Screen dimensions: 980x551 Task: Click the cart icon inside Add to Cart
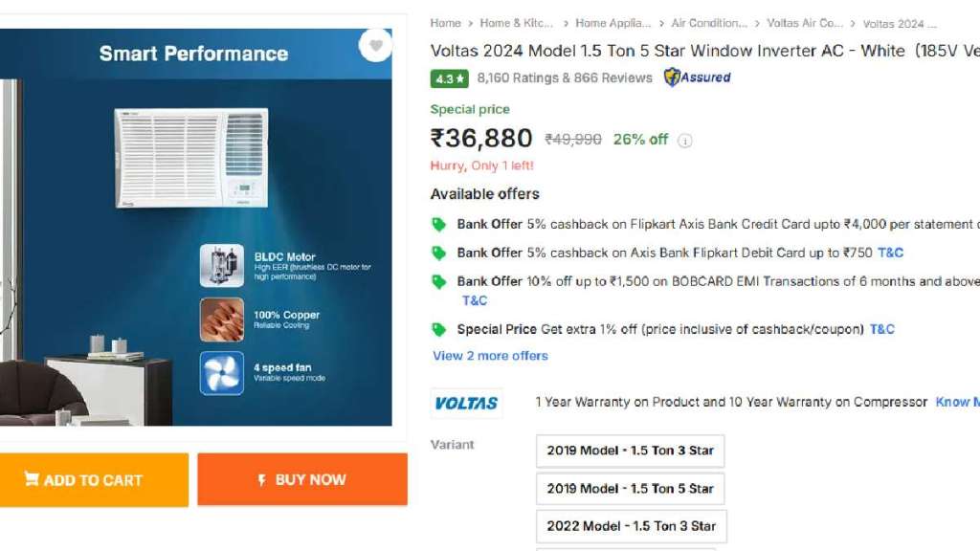click(33, 479)
